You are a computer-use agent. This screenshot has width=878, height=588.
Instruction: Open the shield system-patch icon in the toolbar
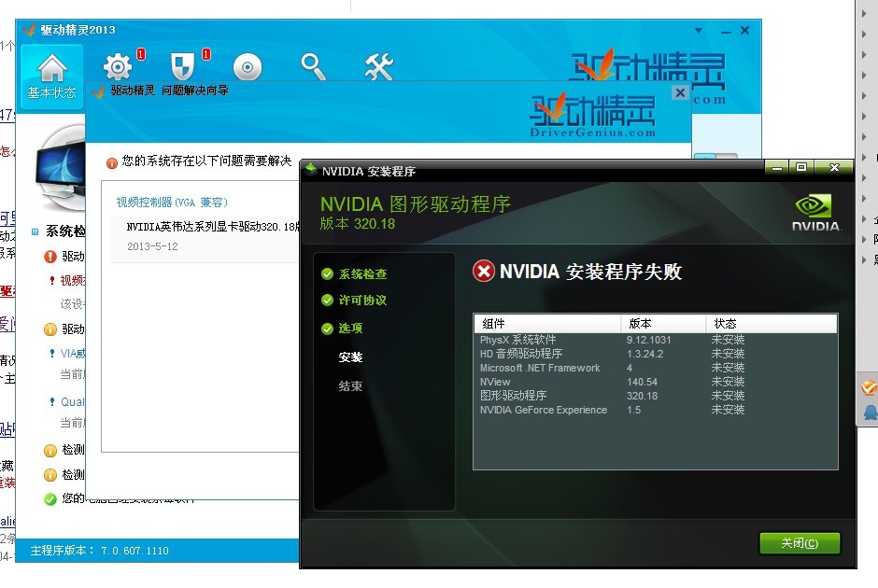pyautogui.click(x=182, y=66)
